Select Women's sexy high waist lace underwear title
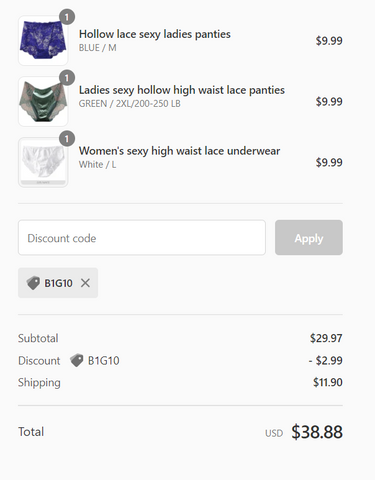The height and width of the screenshot is (480, 375). 179,151
